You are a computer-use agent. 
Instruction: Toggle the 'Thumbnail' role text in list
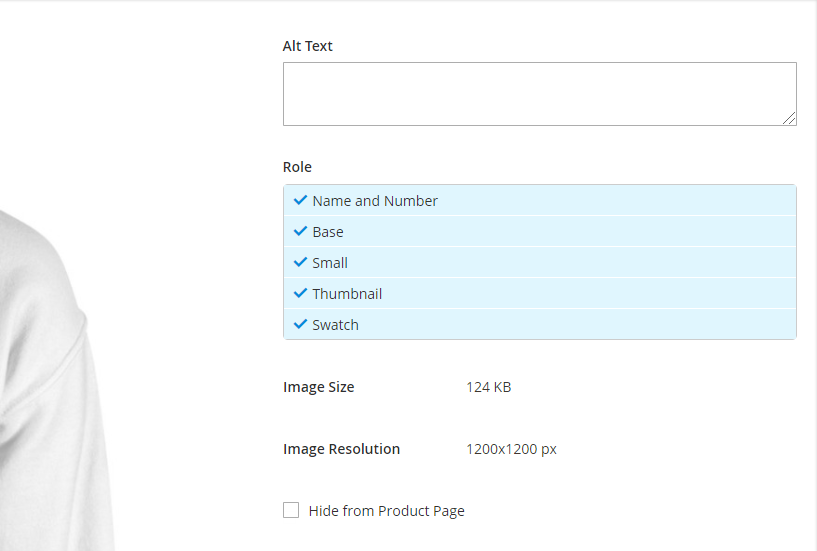347,294
